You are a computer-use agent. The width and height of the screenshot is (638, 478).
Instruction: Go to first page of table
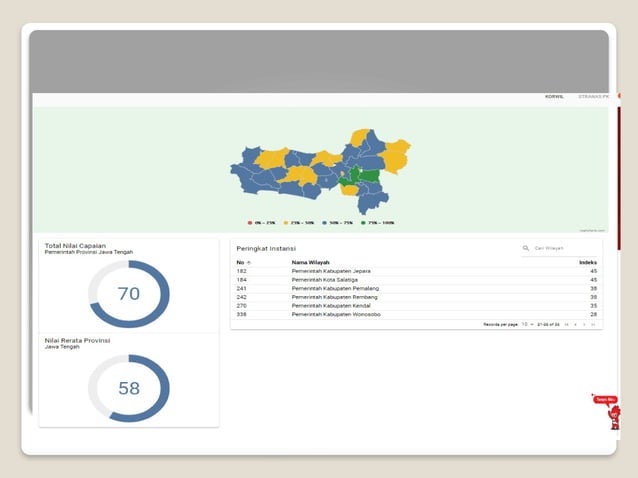pos(566,324)
